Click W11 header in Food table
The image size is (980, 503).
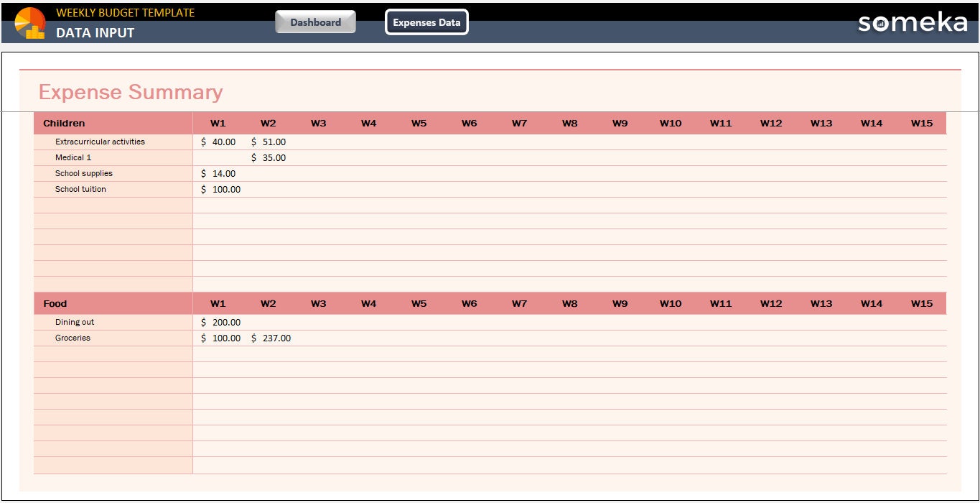tap(721, 303)
